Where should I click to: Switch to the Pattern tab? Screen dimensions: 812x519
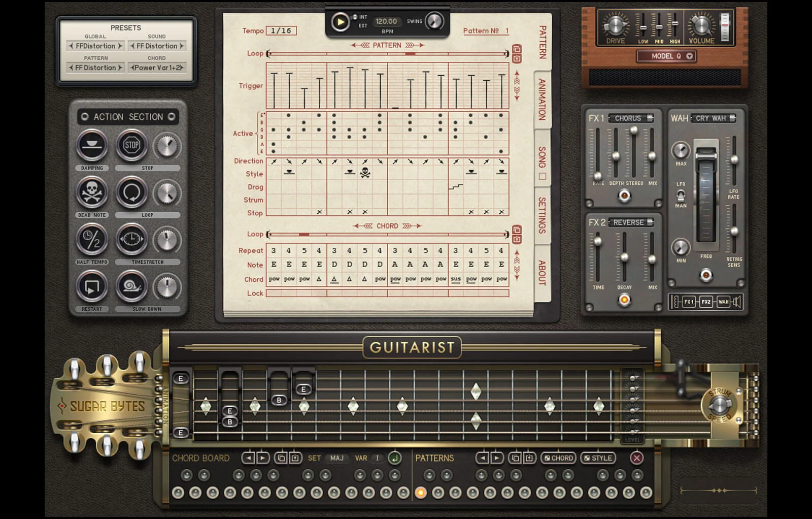[x=543, y=42]
